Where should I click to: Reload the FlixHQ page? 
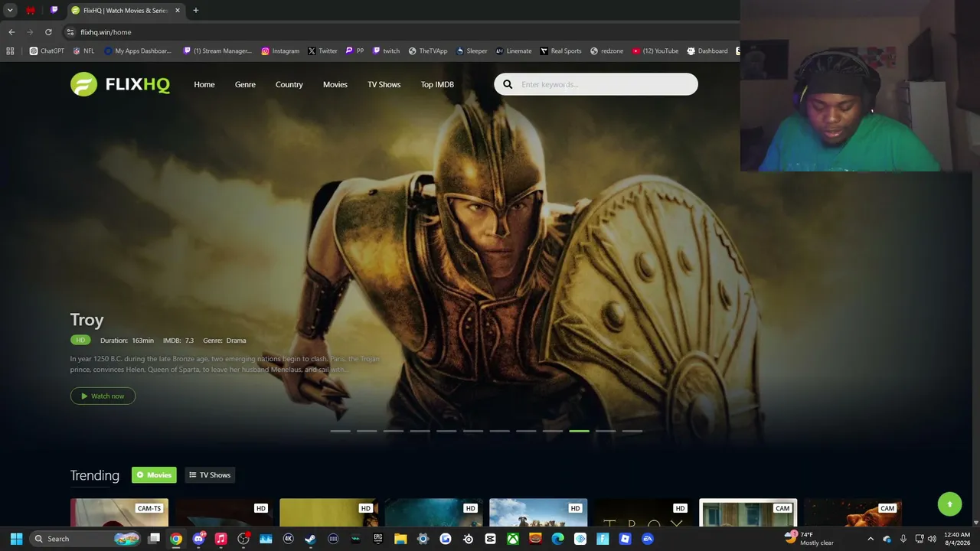[48, 32]
